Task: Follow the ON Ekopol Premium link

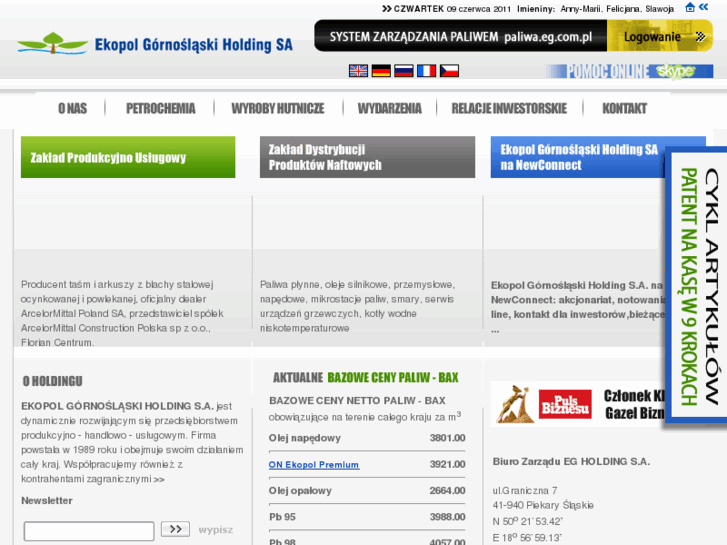Action: tap(314, 465)
